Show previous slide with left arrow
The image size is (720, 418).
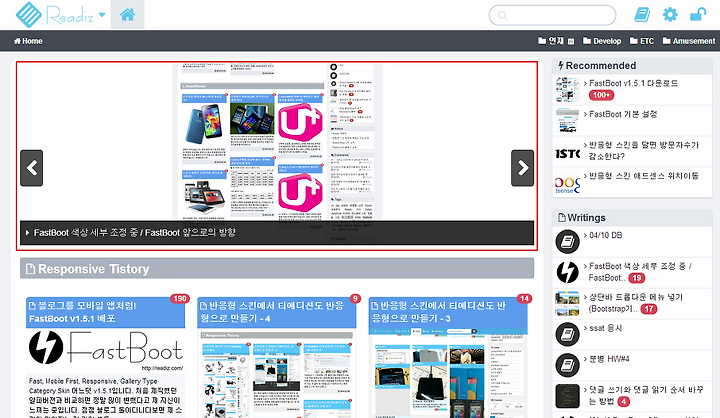(x=32, y=168)
